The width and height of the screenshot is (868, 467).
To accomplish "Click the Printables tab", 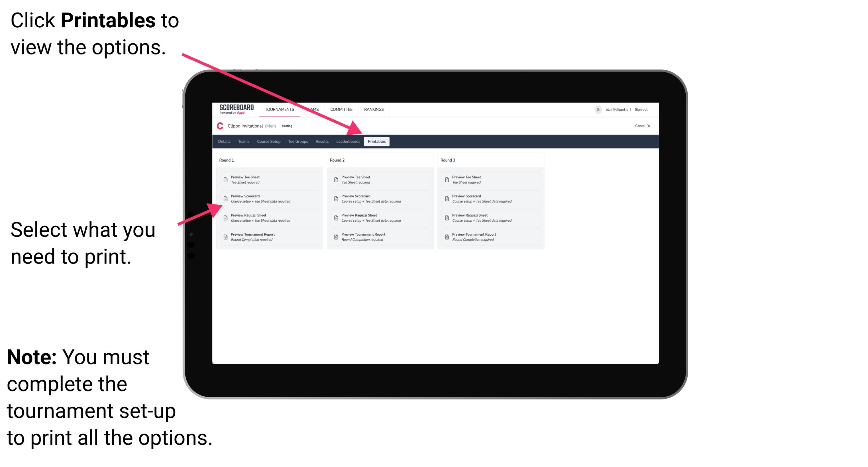I will (x=376, y=142).
